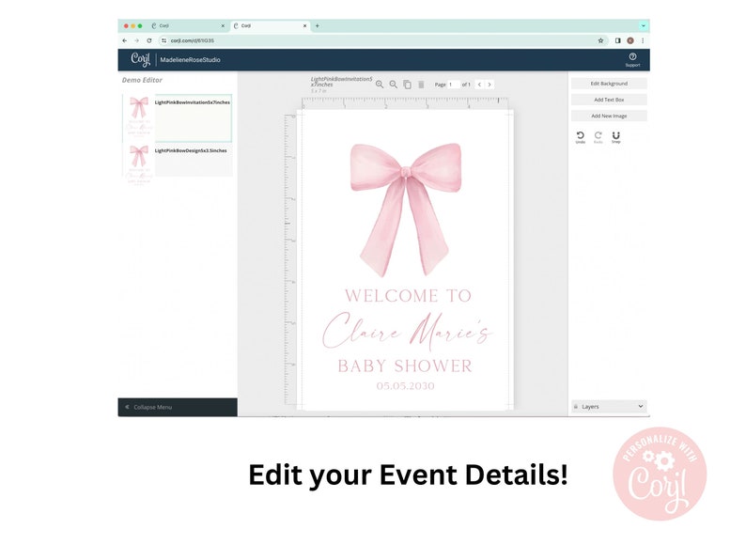The width and height of the screenshot is (746, 560).
Task: Click the Claire Marie's script text
Action: [407, 330]
